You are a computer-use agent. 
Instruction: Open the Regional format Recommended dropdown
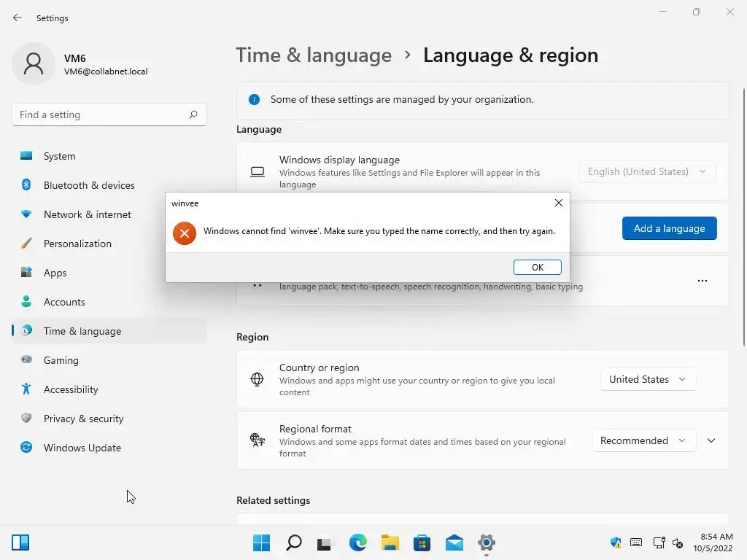(643, 440)
